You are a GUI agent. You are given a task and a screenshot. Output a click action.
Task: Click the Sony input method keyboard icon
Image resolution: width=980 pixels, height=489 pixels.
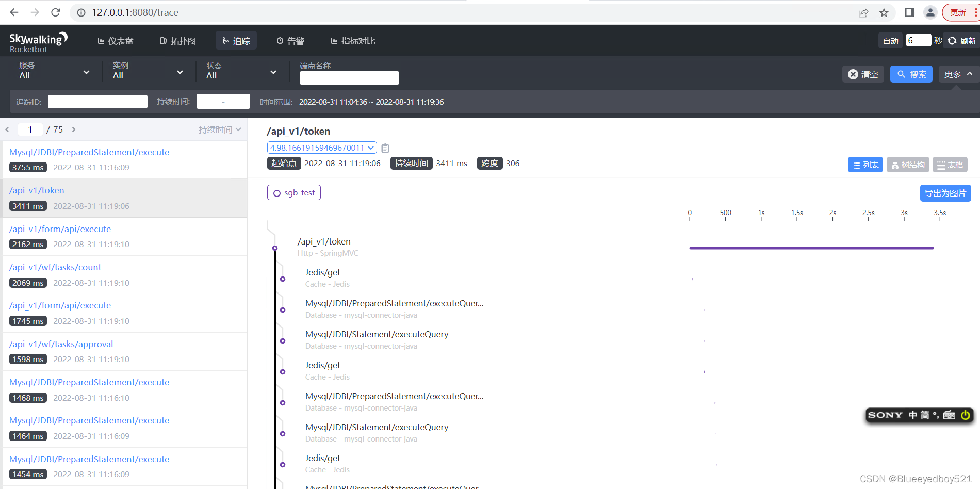point(949,415)
